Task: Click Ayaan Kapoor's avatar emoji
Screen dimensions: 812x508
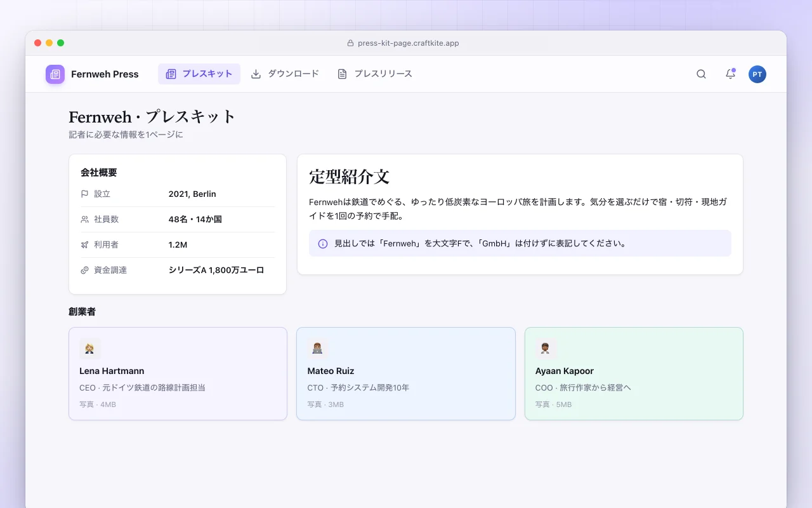Action: click(546, 349)
